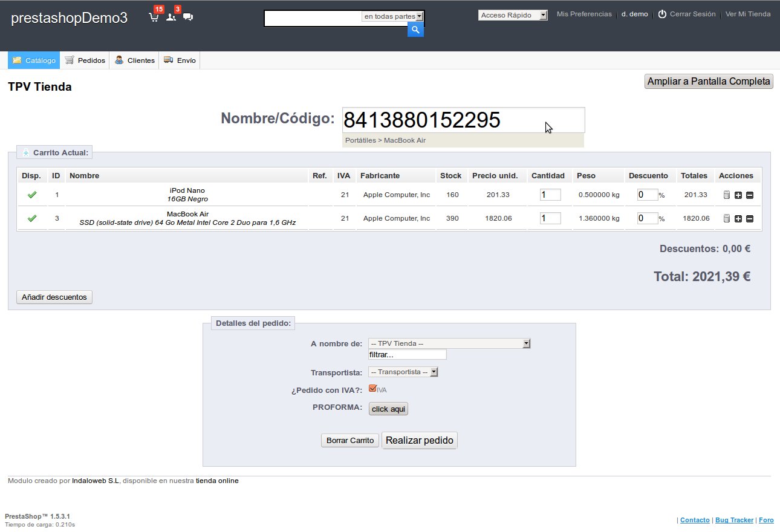Click the iPod Nano weight '0.500000 kg'

[x=599, y=195]
